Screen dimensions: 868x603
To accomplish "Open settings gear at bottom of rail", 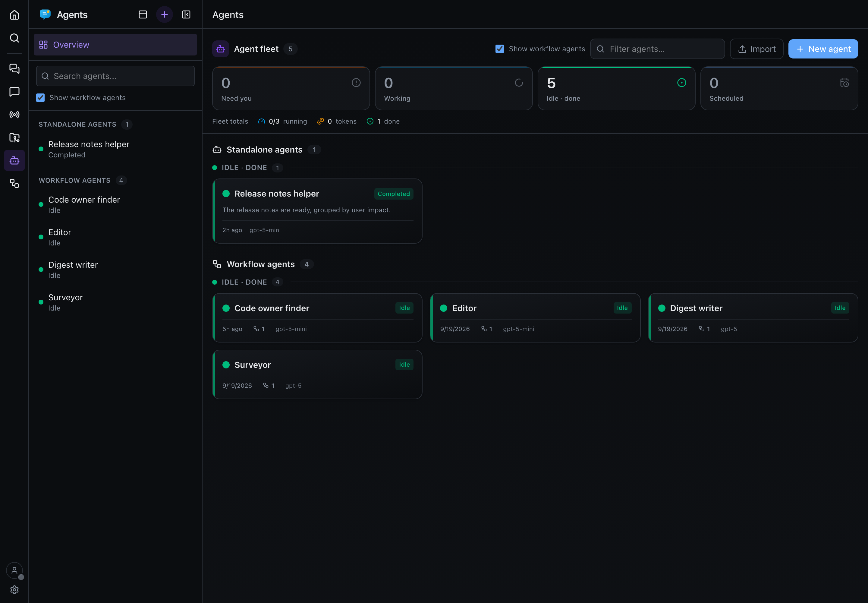I will 14,589.
